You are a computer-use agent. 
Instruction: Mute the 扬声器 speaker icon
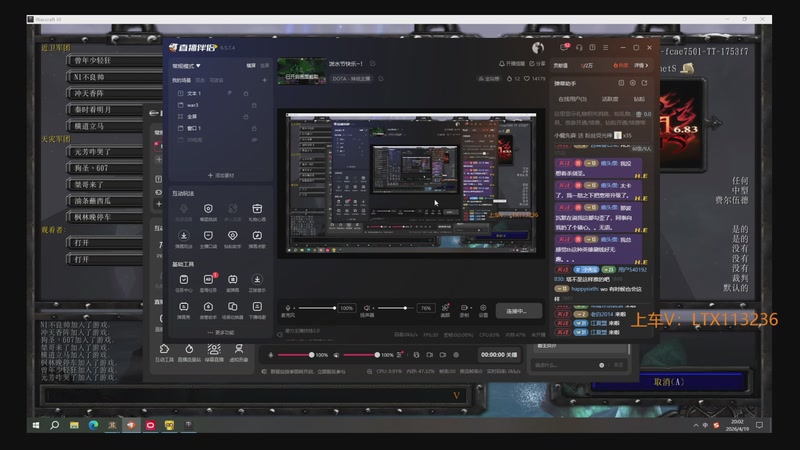(x=367, y=308)
